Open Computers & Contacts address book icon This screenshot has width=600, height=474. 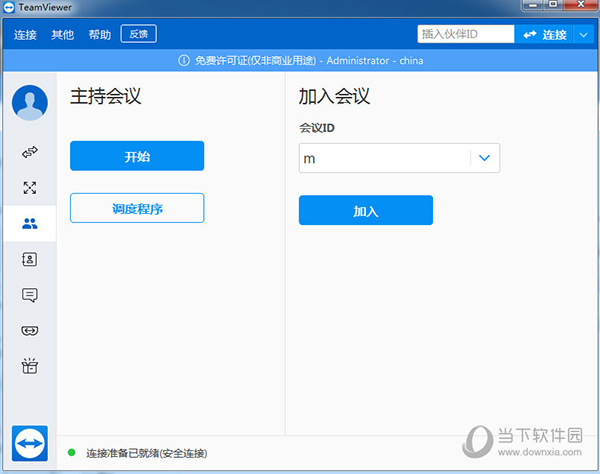tap(29, 259)
